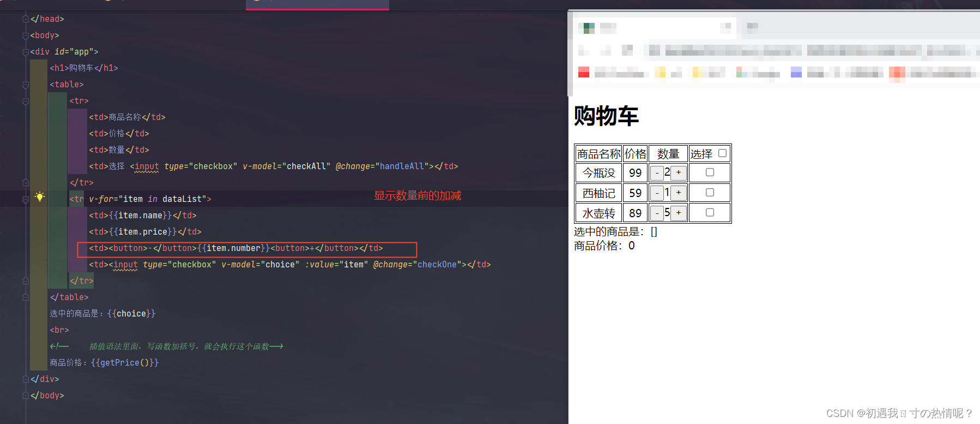Click the <td>数量</td> code line

pos(119,150)
